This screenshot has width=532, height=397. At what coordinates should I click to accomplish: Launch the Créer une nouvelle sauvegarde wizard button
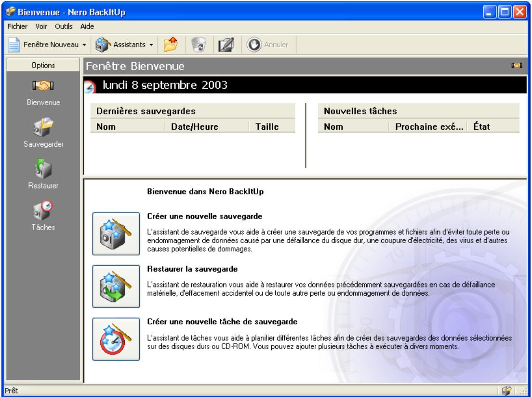[x=116, y=233]
